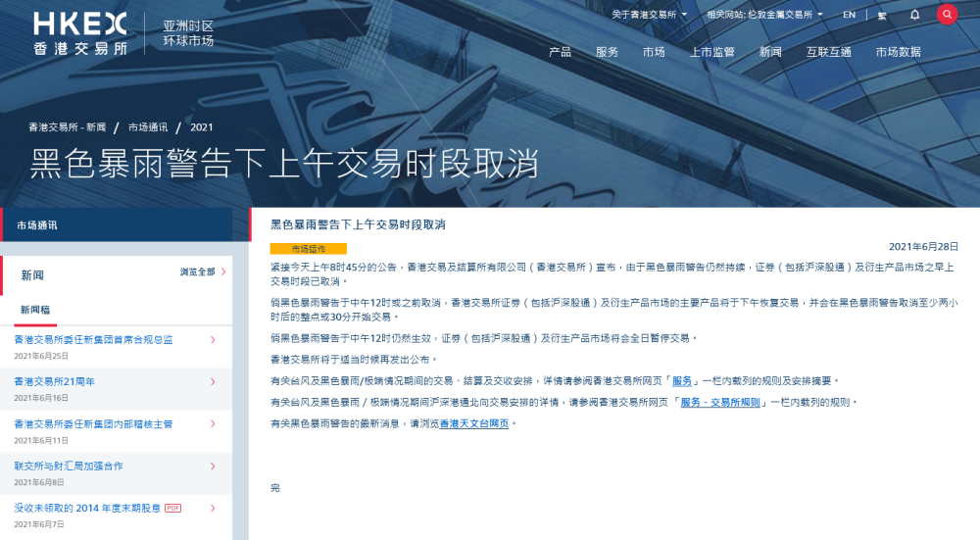Open the 市场 menu
The height and width of the screenshot is (540, 980).
tap(654, 52)
